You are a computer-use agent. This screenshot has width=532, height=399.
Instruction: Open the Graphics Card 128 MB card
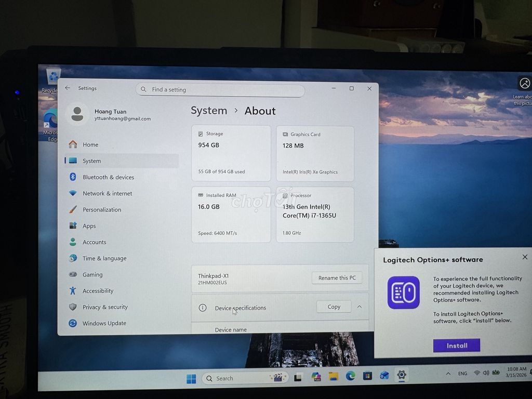coord(315,153)
